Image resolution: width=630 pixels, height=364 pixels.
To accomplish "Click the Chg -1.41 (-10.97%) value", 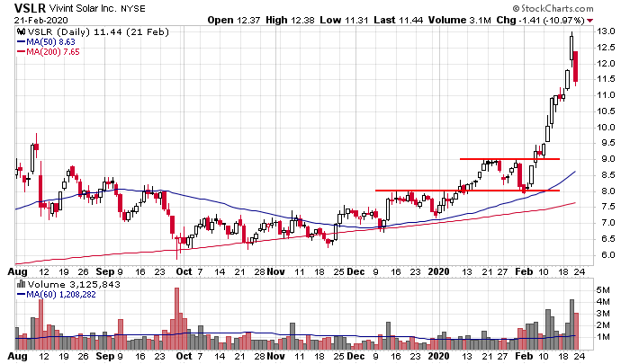I will [540, 20].
